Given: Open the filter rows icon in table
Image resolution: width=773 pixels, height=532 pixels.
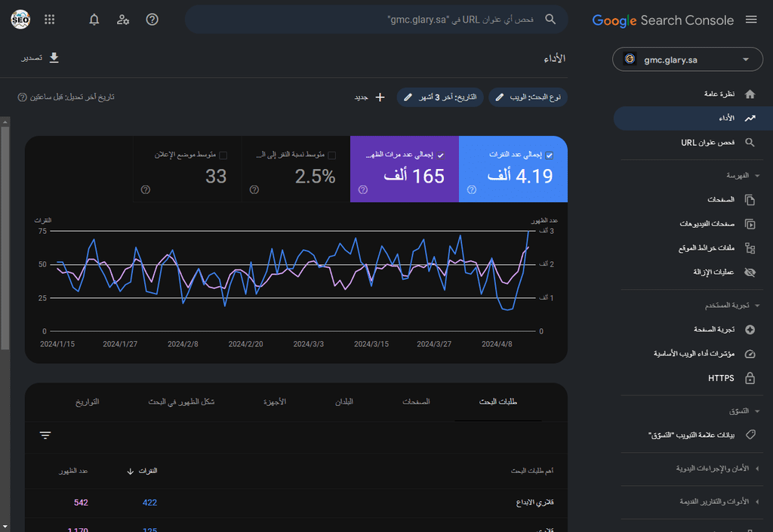Looking at the screenshot, I should [x=45, y=435].
